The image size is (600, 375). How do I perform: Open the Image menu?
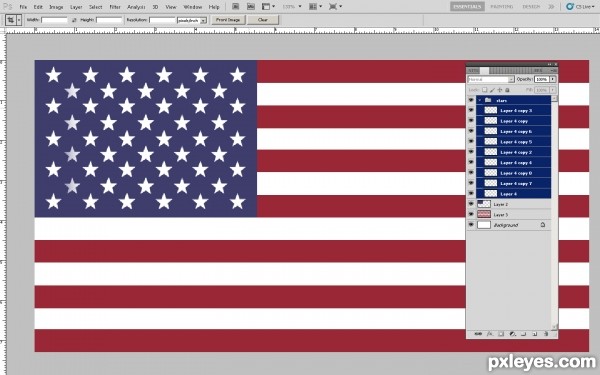tap(56, 7)
